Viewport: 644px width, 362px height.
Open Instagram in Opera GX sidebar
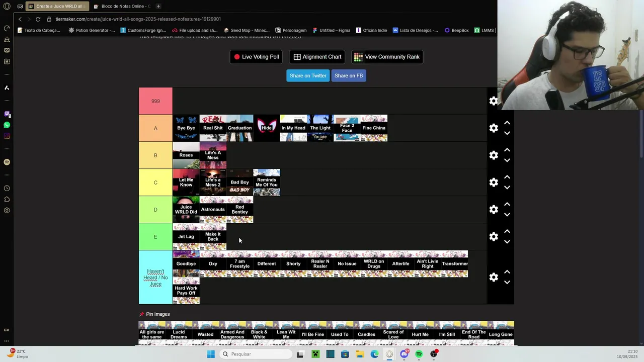[7, 136]
